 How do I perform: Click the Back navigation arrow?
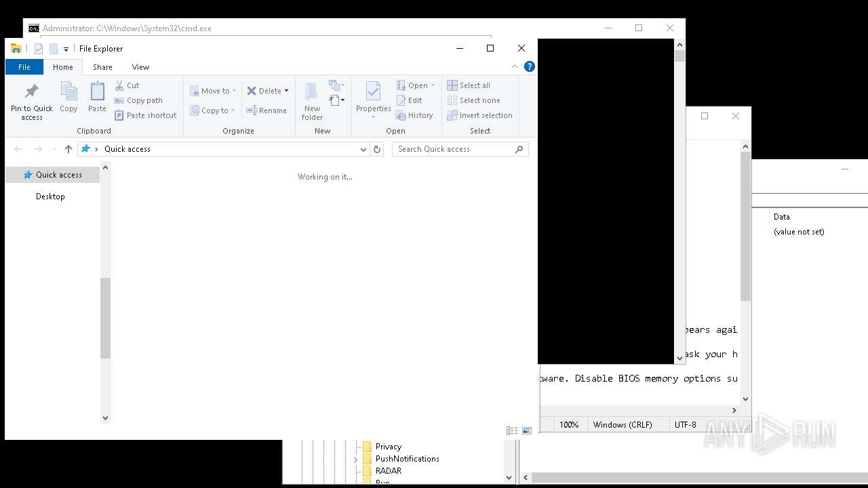point(18,149)
